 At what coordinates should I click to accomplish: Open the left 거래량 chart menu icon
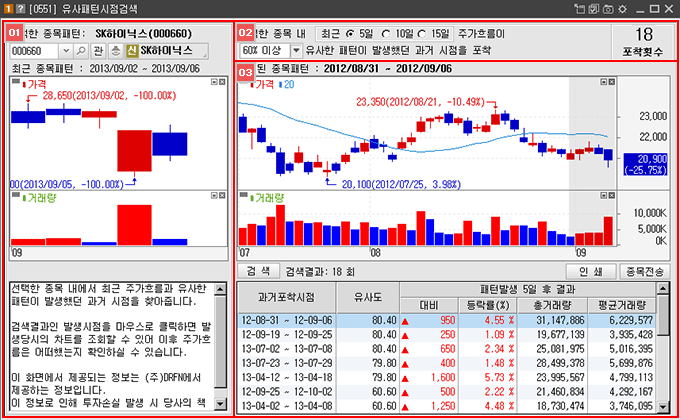point(16,195)
